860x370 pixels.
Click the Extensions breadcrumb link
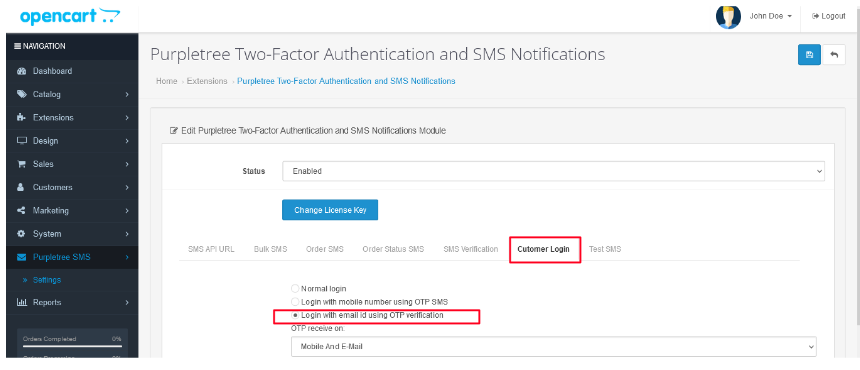207,81
